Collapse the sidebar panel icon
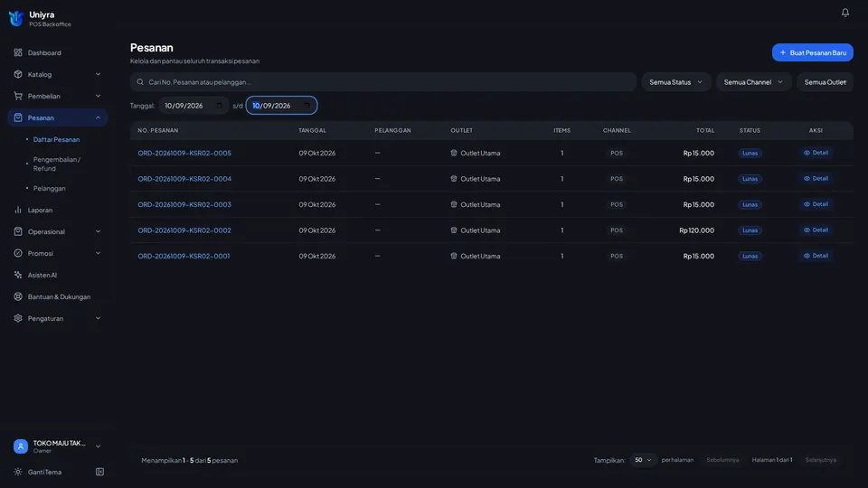 [x=99, y=472]
